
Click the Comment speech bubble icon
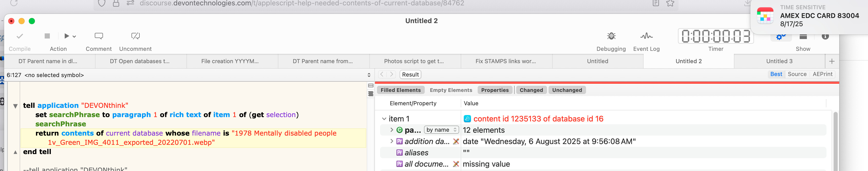[x=98, y=36]
